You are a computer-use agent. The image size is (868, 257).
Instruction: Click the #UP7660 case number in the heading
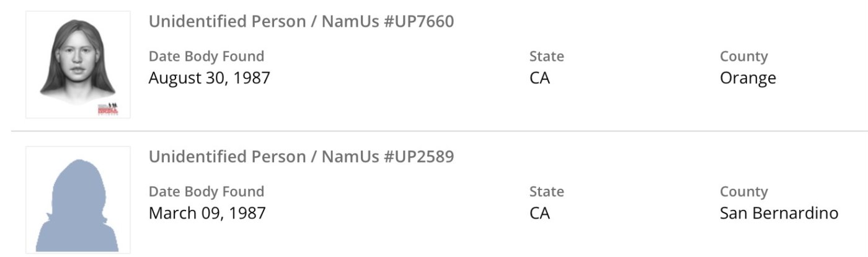coord(419,22)
